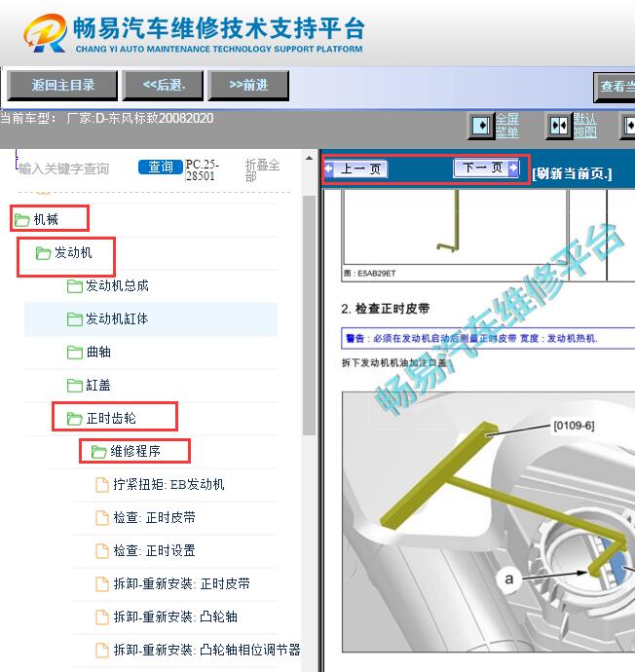The height and width of the screenshot is (672, 635).
Task: Click the 查询 search button
Action: pos(161,167)
